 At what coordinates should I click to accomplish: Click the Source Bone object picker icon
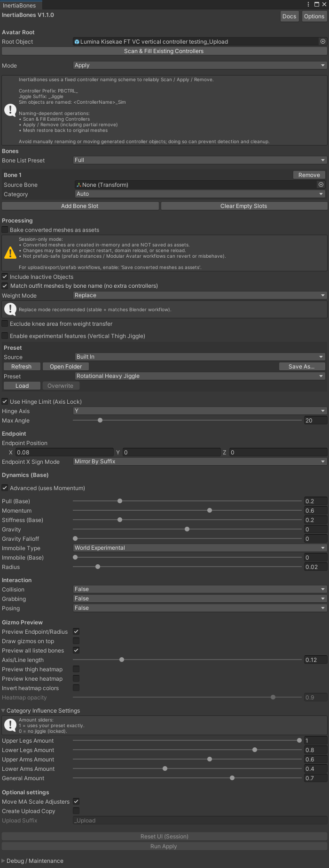point(321,184)
